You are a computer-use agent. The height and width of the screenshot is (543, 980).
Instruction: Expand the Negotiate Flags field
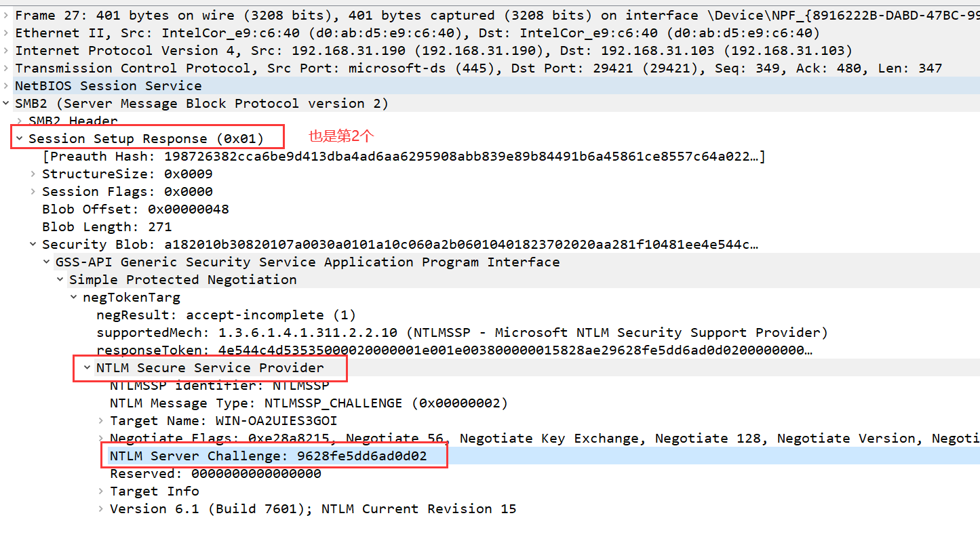coord(101,438)
